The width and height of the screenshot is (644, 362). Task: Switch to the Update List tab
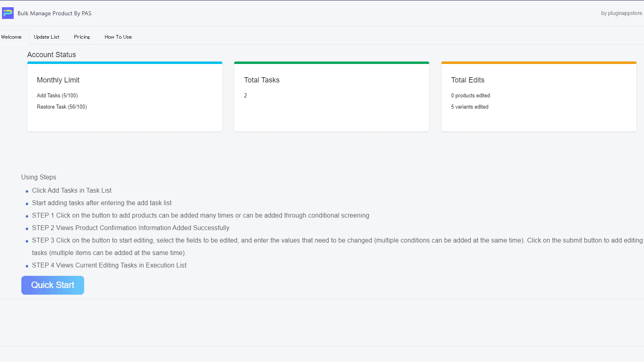(46, 37)
